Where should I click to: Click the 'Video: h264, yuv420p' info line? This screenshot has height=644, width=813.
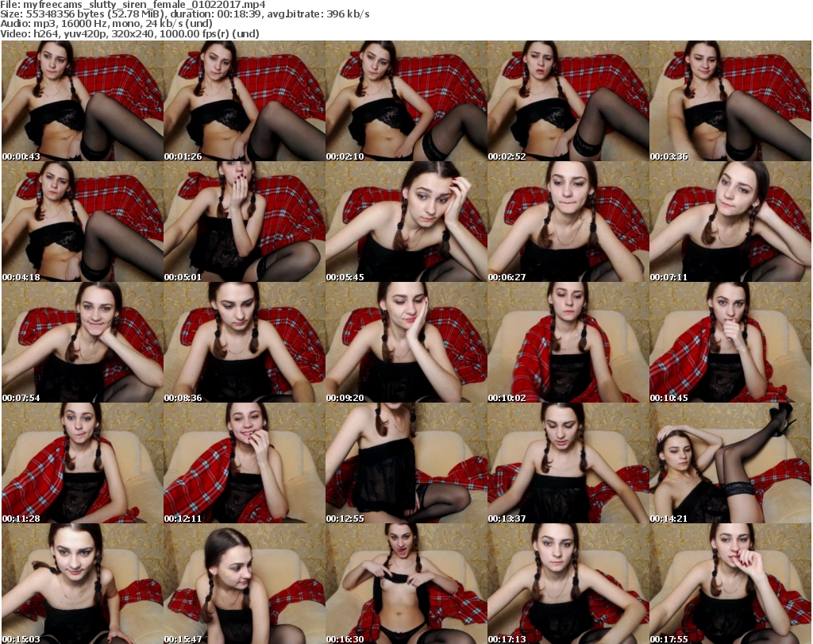point(129,33)
